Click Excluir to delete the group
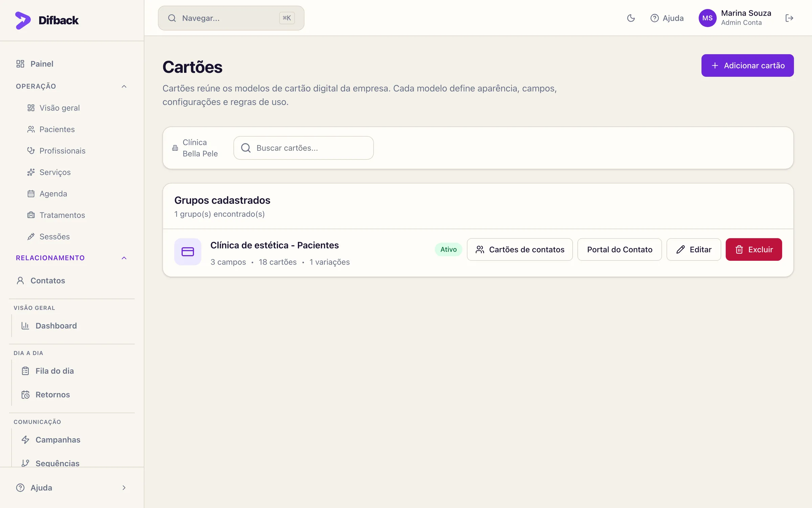Viewport: 812px width, 508px height. pos(754,249)
